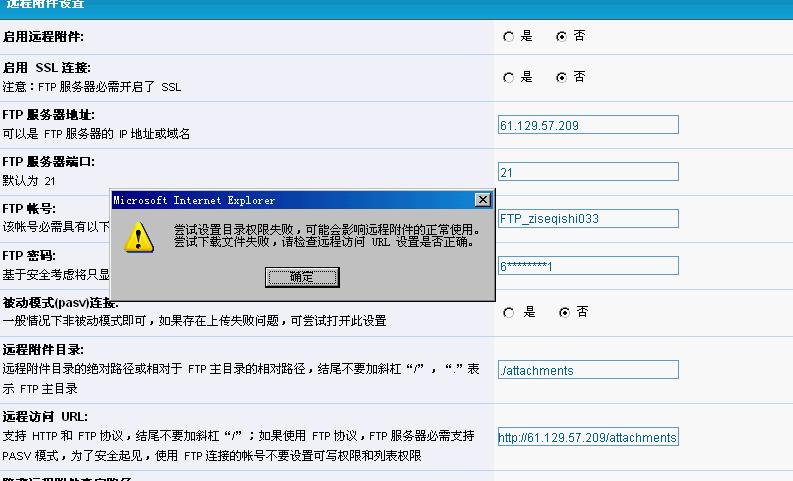Screen dimensions: 793x481
Task: Close the Microsoft Internet Explorer dialog
Action: tap(483, 200)
